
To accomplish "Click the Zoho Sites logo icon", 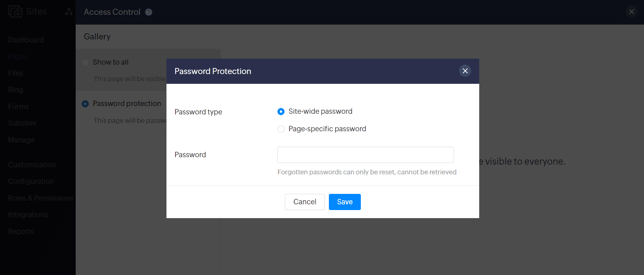I will (x=15, y=11).
